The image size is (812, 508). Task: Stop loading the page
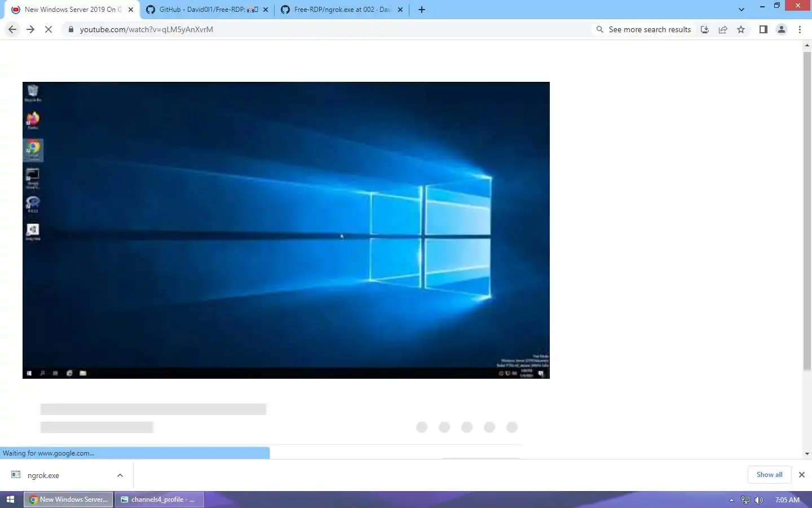click(x=48, y=29)
